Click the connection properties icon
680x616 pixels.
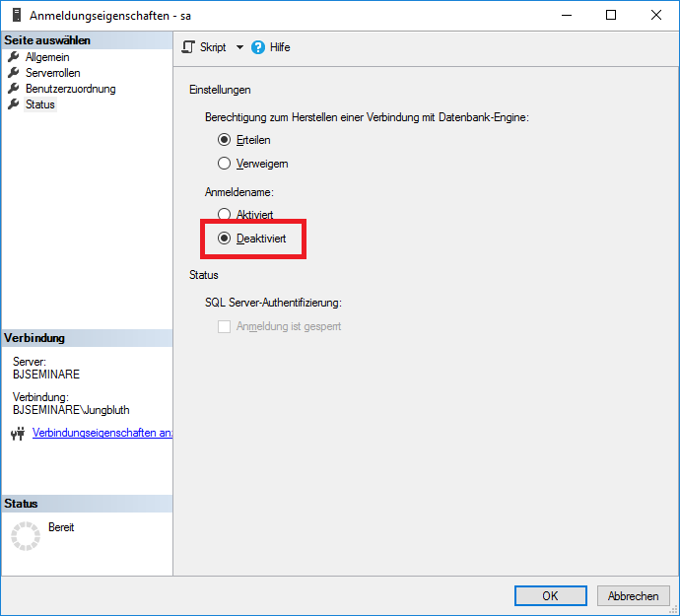pyautogui.click(x=17, y=434)
